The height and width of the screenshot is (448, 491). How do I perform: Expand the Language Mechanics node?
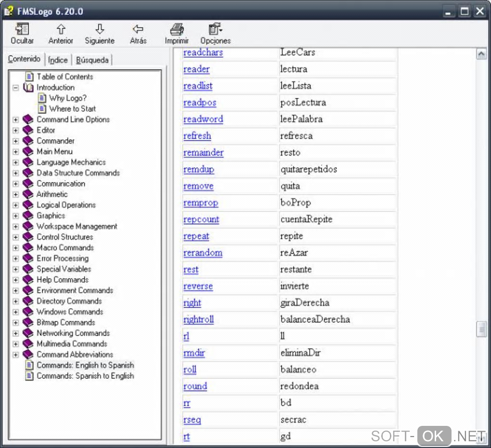(x=16, y=163)
